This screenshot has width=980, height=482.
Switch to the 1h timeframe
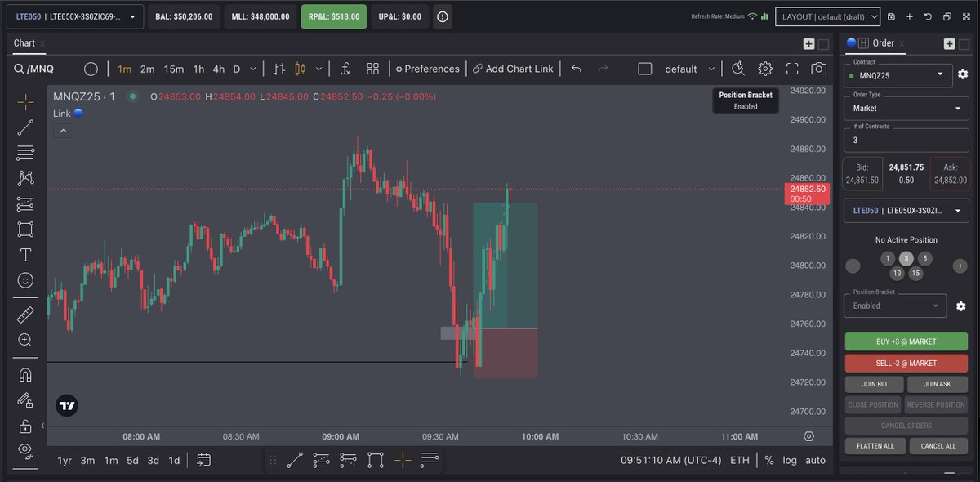198,69
